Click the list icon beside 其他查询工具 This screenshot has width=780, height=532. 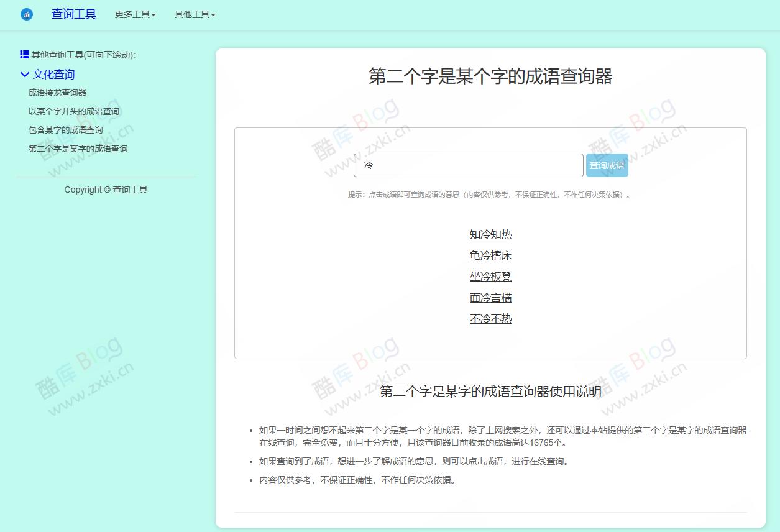click(24, 53)
